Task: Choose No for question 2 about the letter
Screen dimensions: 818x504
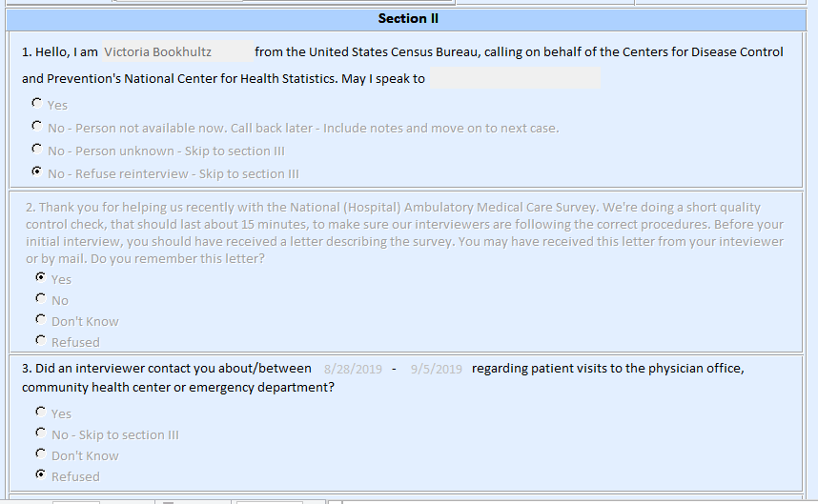Action: 40,299
